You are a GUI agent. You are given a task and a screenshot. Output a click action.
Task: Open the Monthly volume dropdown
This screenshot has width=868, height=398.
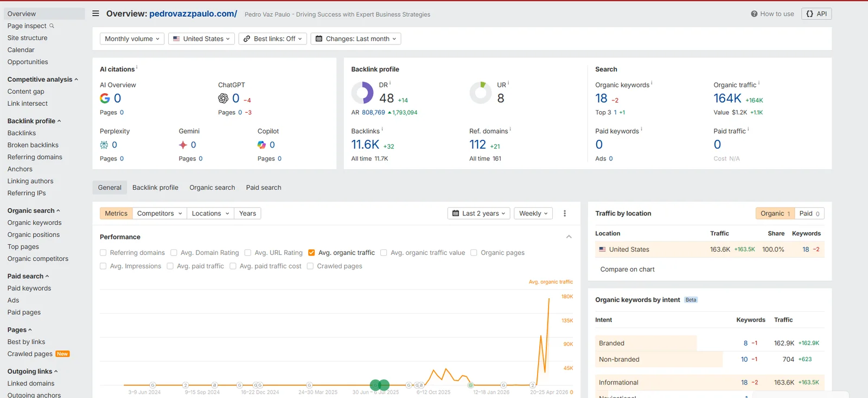[132, 39]
